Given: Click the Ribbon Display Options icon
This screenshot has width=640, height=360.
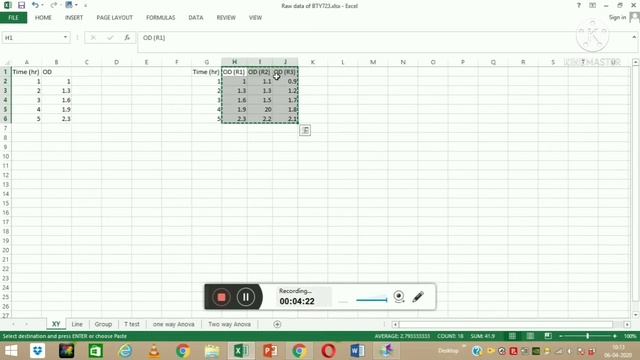Looking at the screenshot, I should coord(592,5).
